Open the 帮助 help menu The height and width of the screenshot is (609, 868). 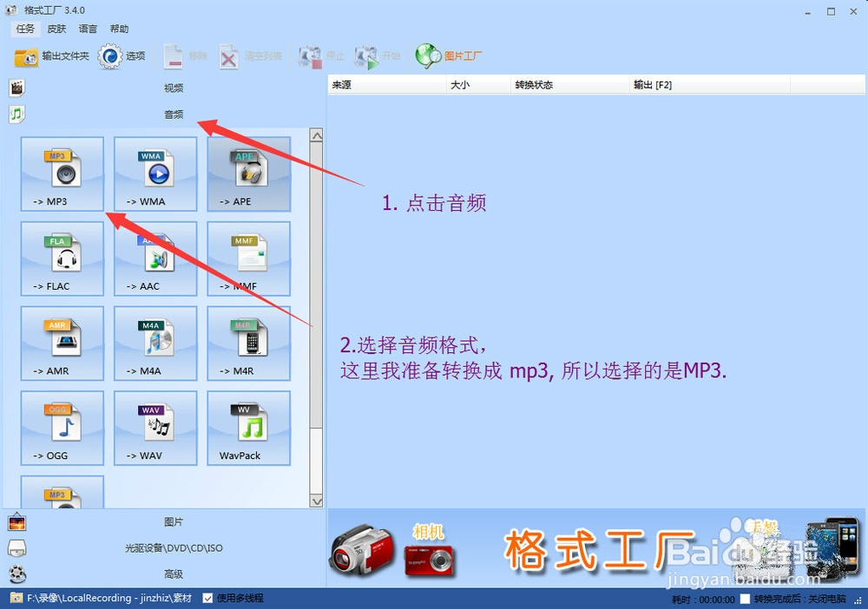(x=119, y=29)
